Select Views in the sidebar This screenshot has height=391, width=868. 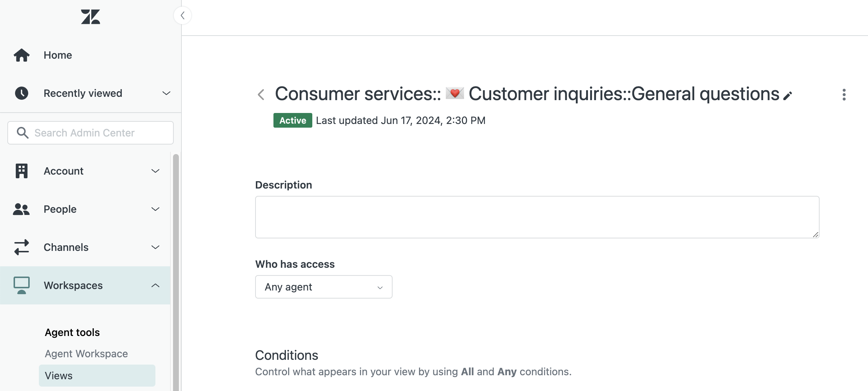(97, 376)
